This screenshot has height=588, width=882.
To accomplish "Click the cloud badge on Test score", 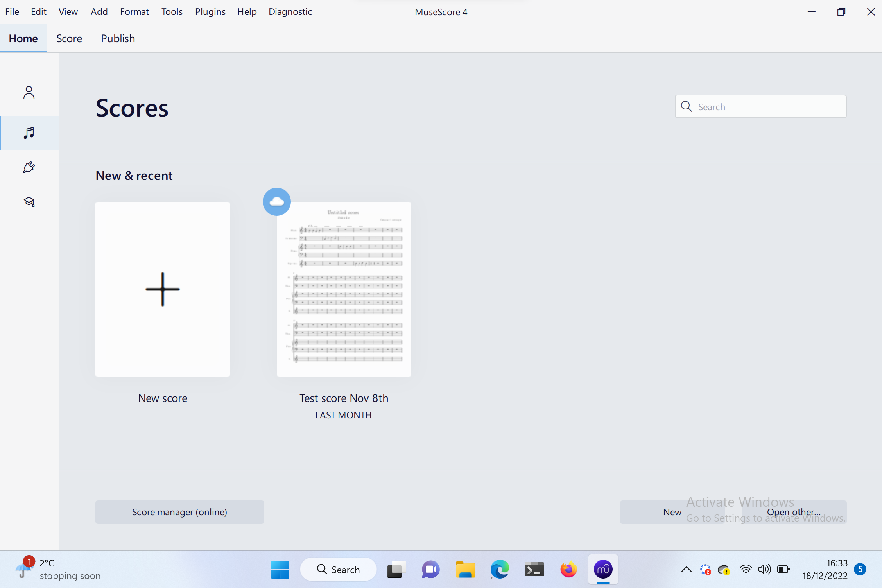I will 277,202.
